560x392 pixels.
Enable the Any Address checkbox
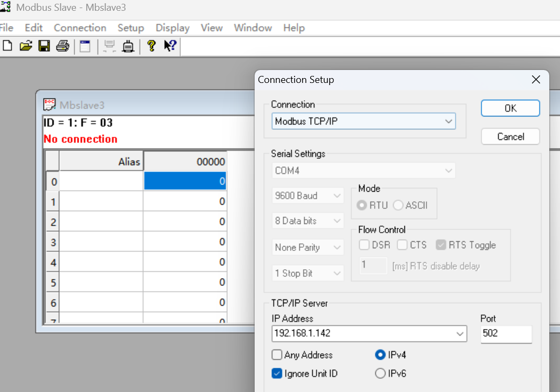point(277,355)
